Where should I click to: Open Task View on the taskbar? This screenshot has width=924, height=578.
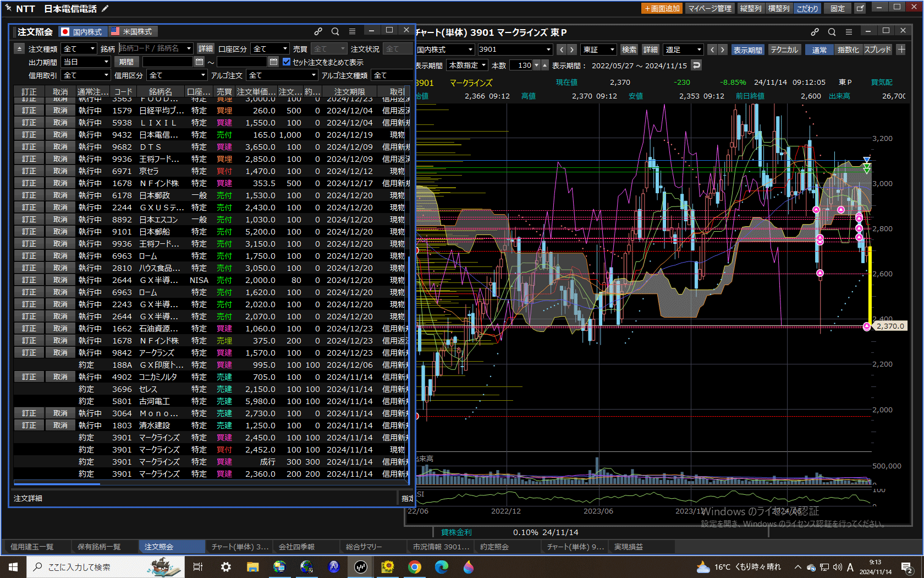point(198,567)
